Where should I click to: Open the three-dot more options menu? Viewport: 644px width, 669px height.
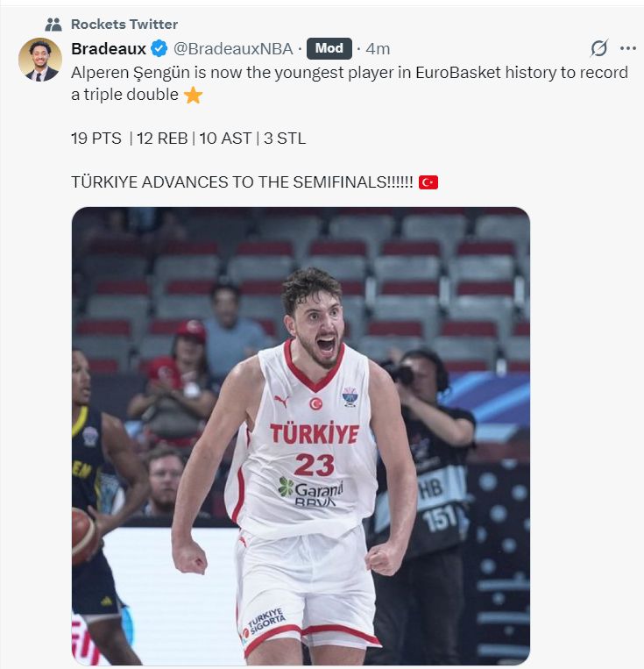pos(628,48)
